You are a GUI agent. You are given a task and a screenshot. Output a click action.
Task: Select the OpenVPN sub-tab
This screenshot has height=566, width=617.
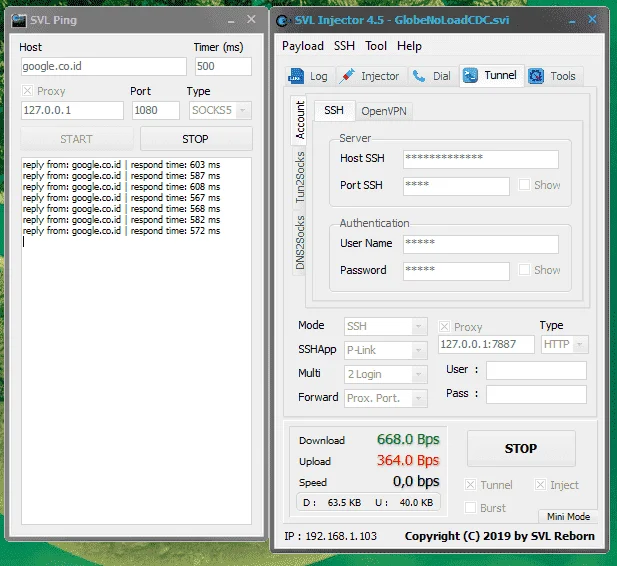384,111
